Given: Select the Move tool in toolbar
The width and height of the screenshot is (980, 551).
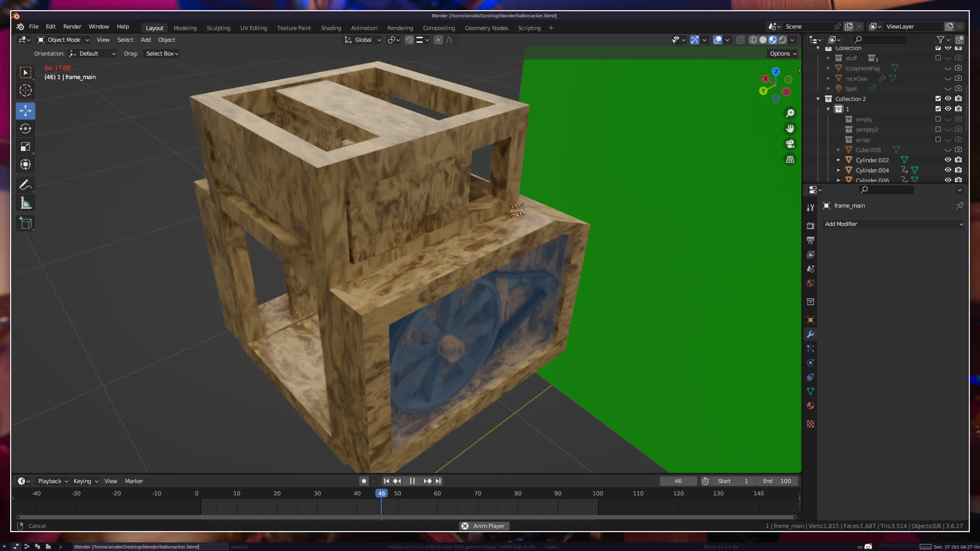Looking at the screenshot, I should tap(26, 111).
